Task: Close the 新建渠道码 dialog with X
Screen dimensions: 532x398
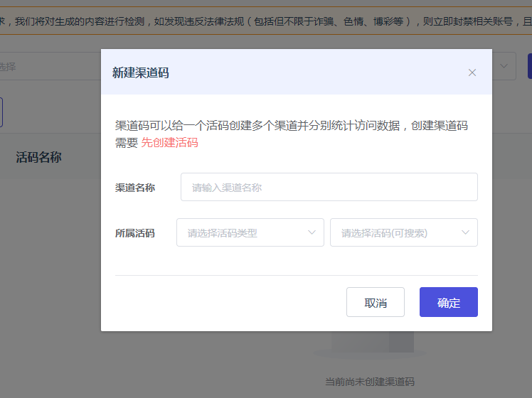Action: pos(472,72)
